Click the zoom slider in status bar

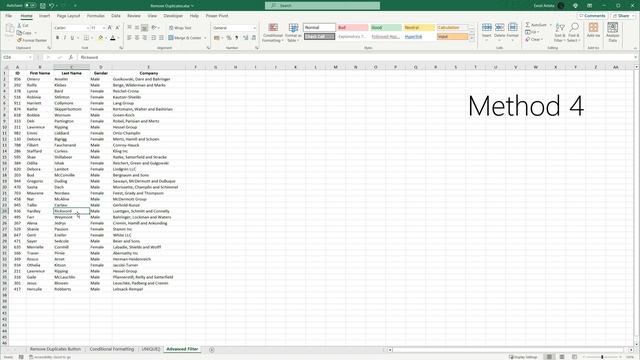point(602,357)
